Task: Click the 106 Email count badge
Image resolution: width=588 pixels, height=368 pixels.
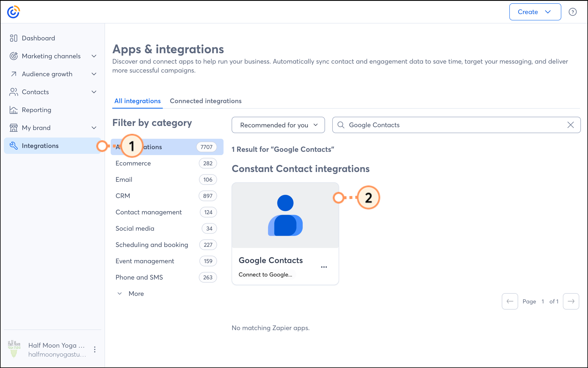Action: click(x=208, y=180)
